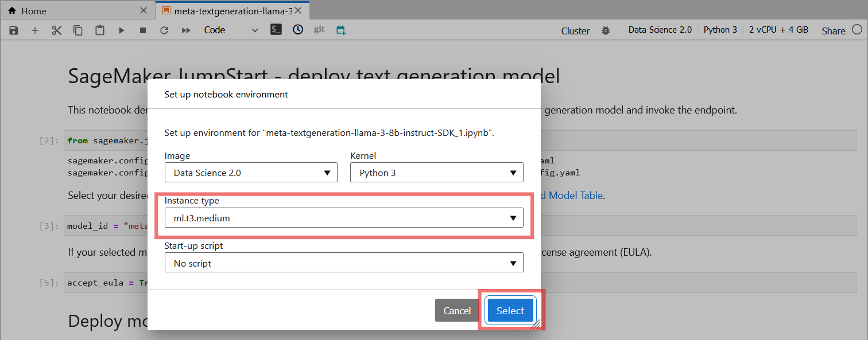This screenshot has width=868, height=340.
Task: Open the notebook job scheduling calendar icon
Action: point(341,30)
